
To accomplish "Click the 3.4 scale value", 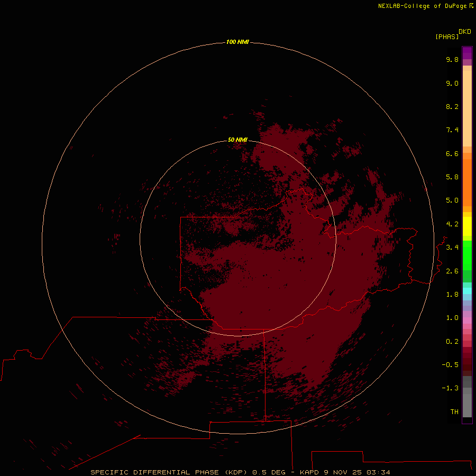I will point(452,248).
